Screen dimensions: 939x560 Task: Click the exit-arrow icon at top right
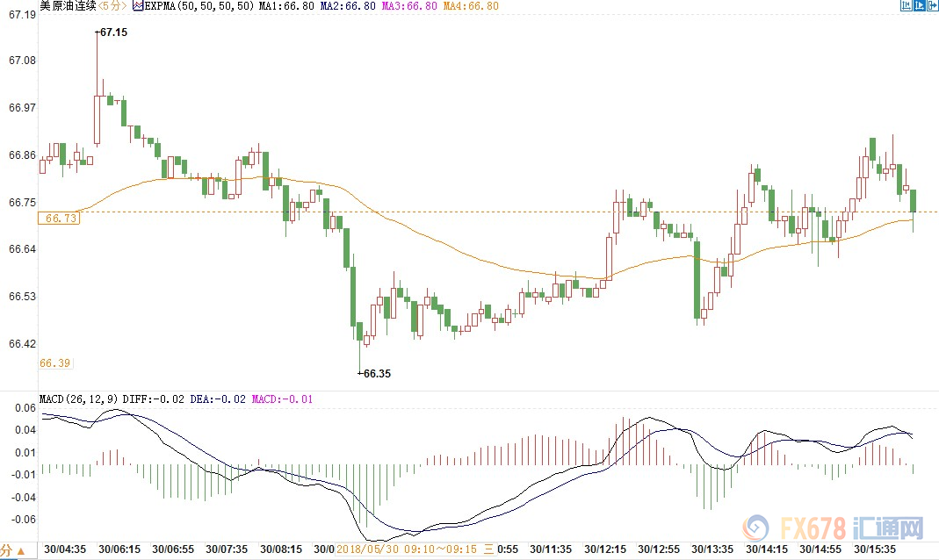pyautogui.click(x=933, y=6)
